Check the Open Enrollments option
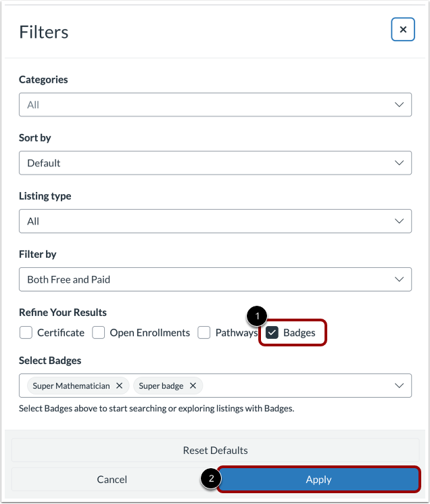Screen dimensions: 430x504 coord(99,333)
